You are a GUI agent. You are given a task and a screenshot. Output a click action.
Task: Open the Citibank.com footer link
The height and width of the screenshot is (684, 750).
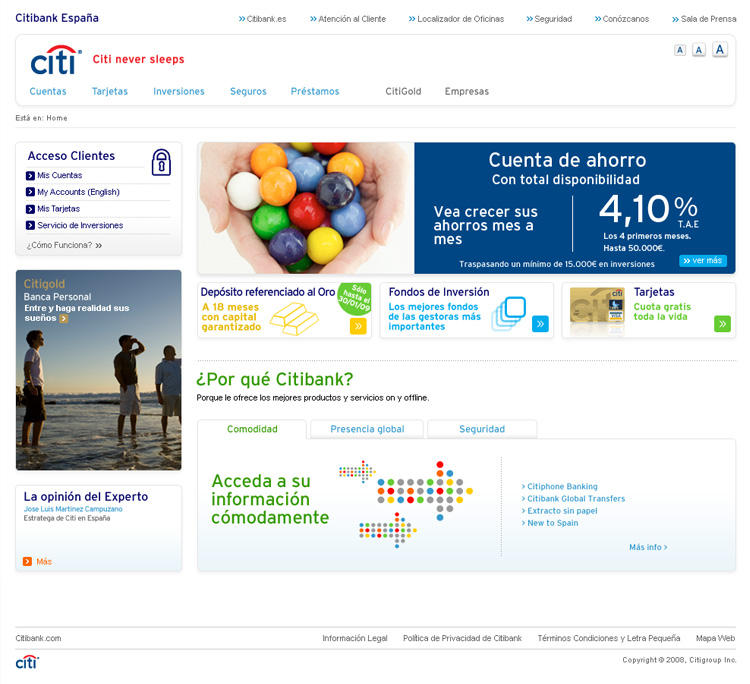coord(38,638)
